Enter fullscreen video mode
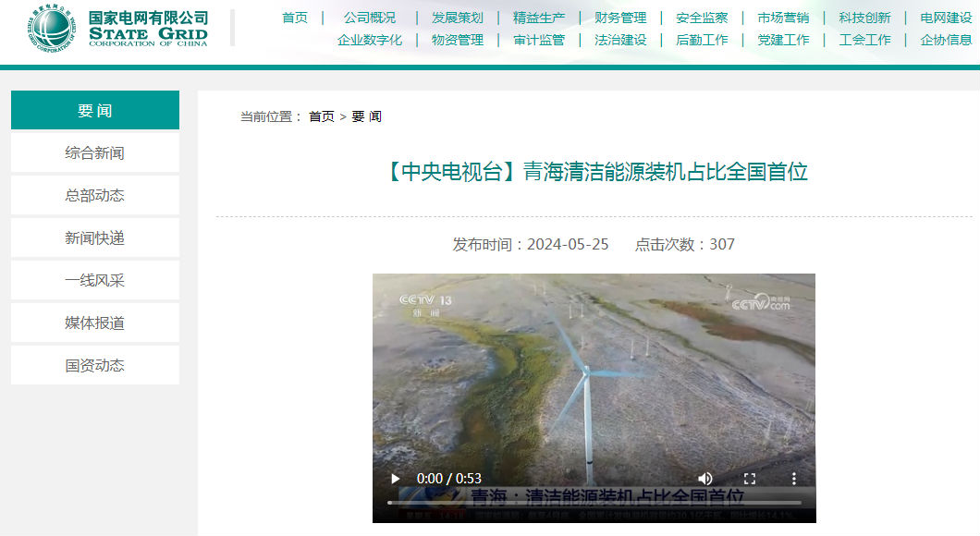980x536 pixels. pos(750,479)
